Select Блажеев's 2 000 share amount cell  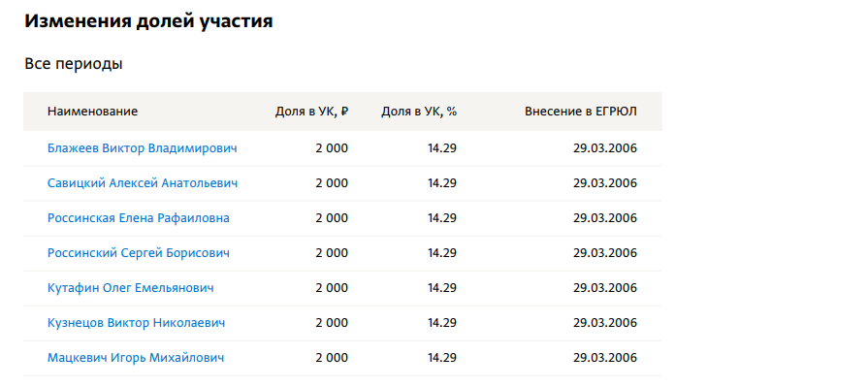click(332, 148)
